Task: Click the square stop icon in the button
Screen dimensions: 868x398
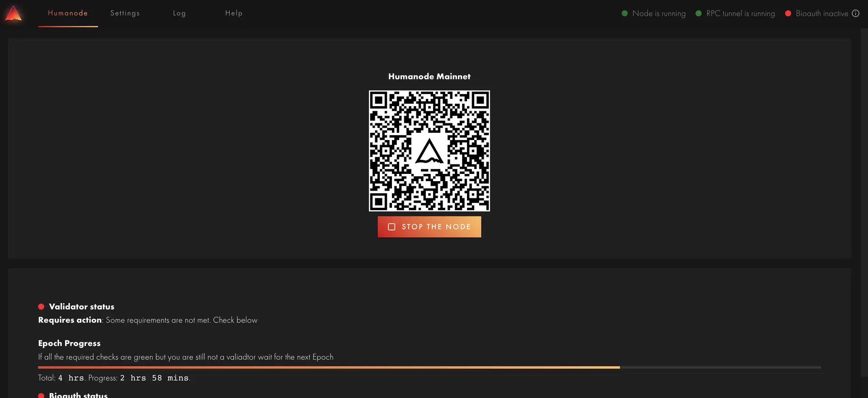Action: click(392, 227)
